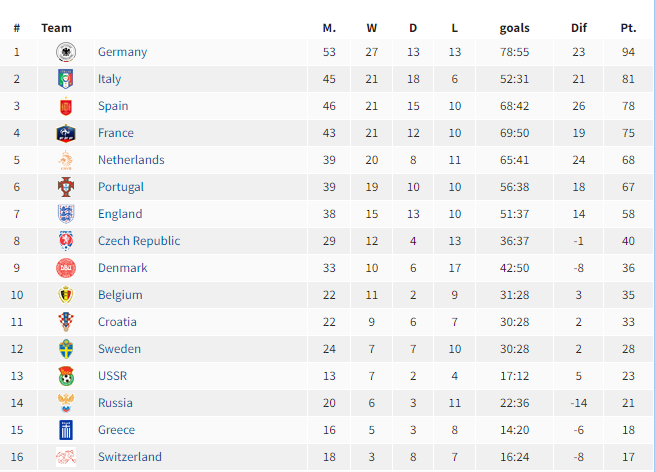Click the Portugal team crest icon
The image size is (655, 472).
click(x=66, y=187)
